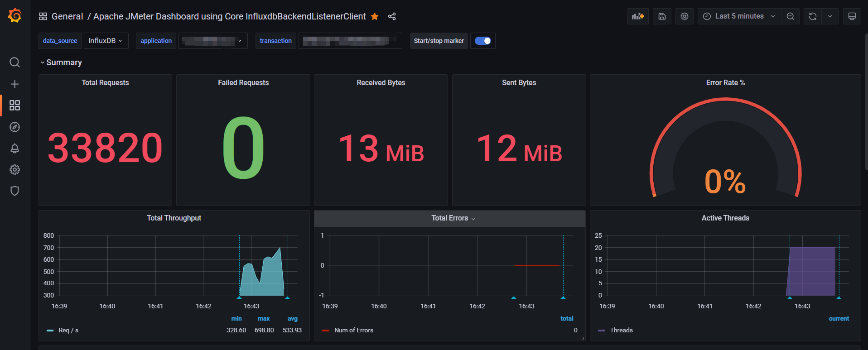Zoom out the time range

[791, 16]
